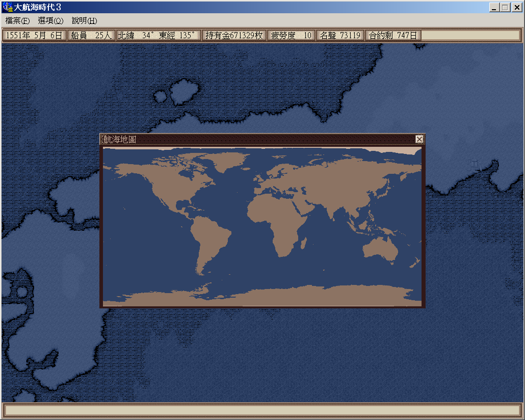Image resolution: width=525 pixels, height=420 pixels.
Task: Open the 選項(O) menu
Action: pos(50,21)
